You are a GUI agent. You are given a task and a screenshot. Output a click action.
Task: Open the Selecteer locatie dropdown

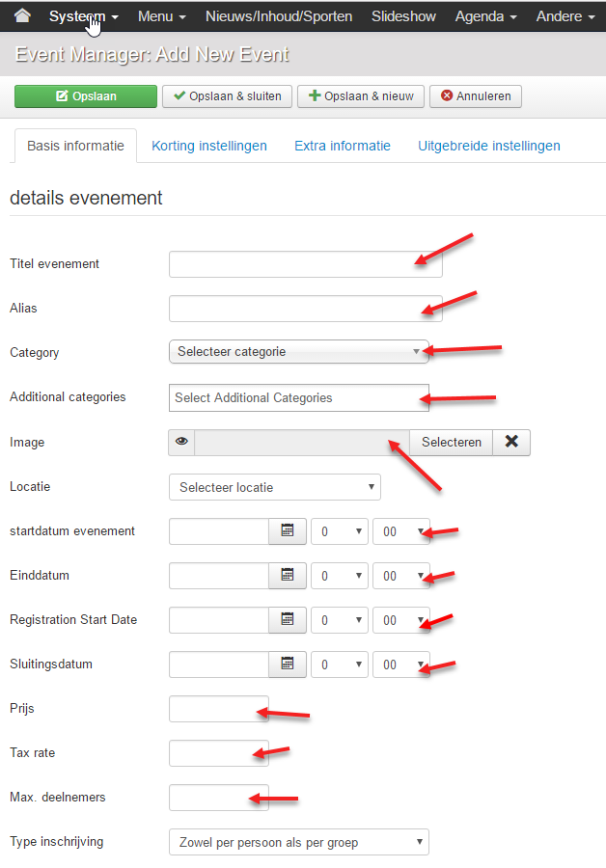(x=275, y=487)
